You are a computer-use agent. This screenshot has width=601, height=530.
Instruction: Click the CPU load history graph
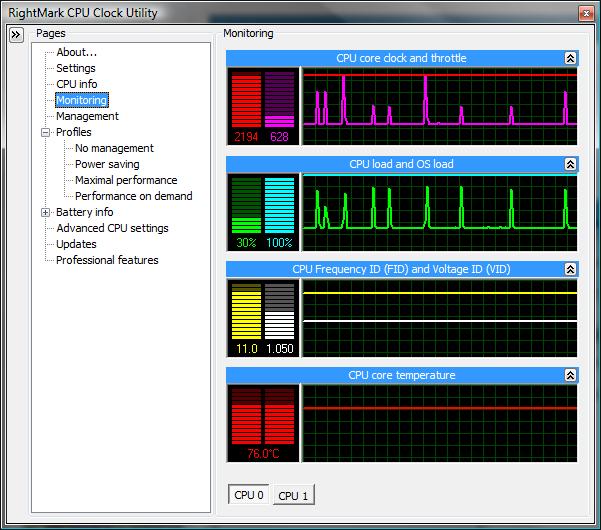[x=440, y=212]
